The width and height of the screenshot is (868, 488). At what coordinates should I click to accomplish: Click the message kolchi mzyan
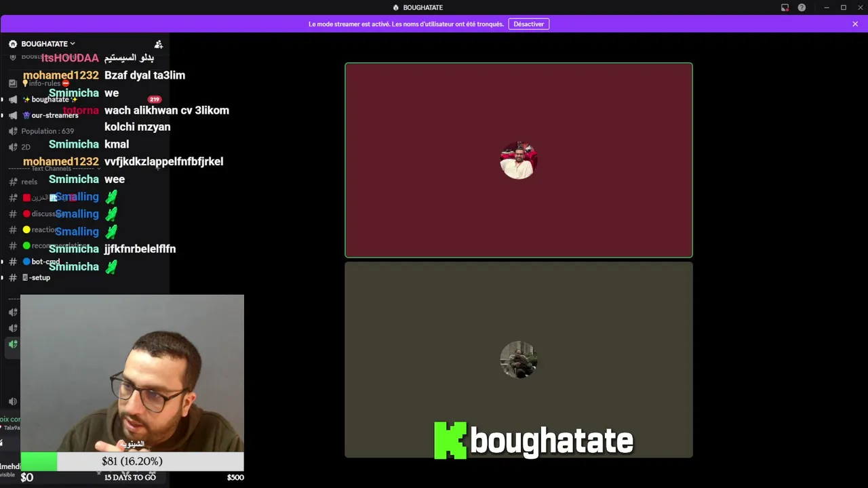pyautogui.click(x=137, y=127)
